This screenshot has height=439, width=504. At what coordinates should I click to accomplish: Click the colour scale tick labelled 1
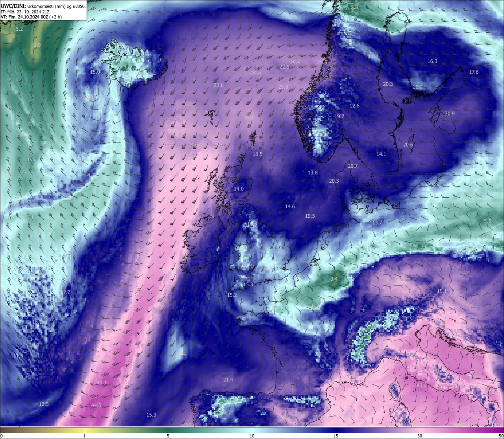[84, 436]
